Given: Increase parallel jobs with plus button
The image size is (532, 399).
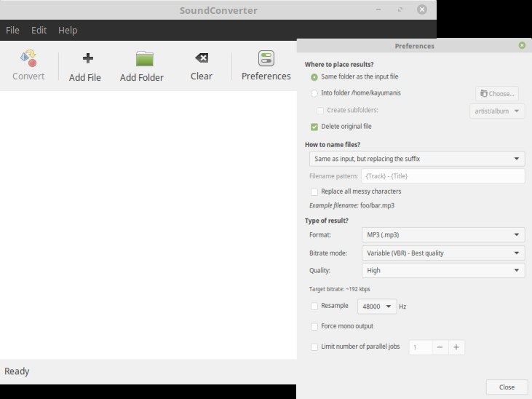Looking at the screenshot, I should (x=456, y=347).
